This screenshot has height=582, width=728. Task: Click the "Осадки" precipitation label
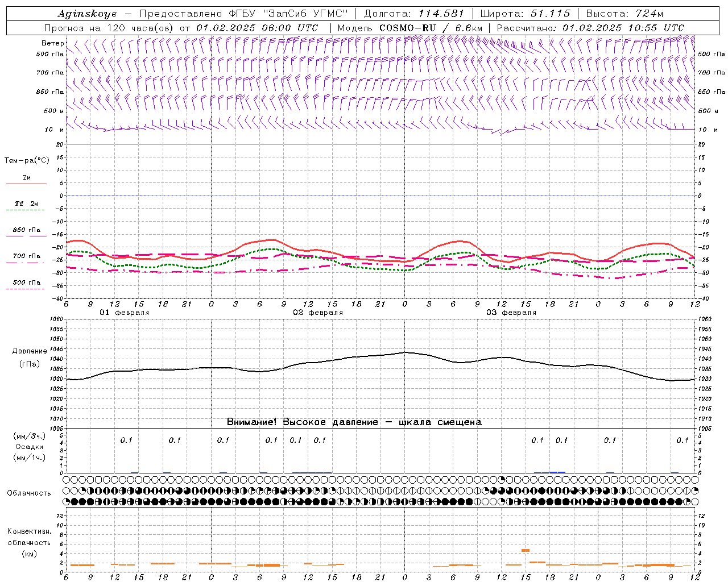29,447
